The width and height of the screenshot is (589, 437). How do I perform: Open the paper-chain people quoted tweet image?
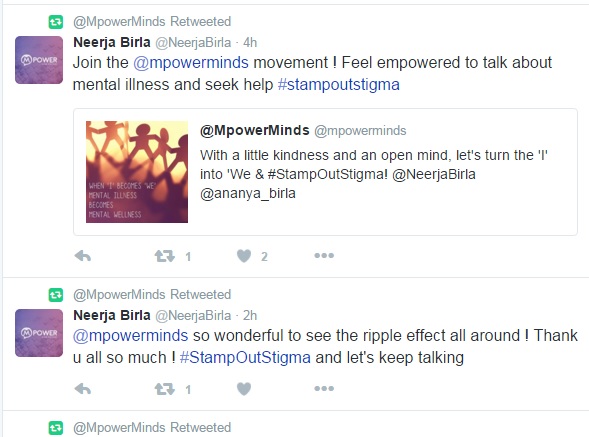(137, 172)
